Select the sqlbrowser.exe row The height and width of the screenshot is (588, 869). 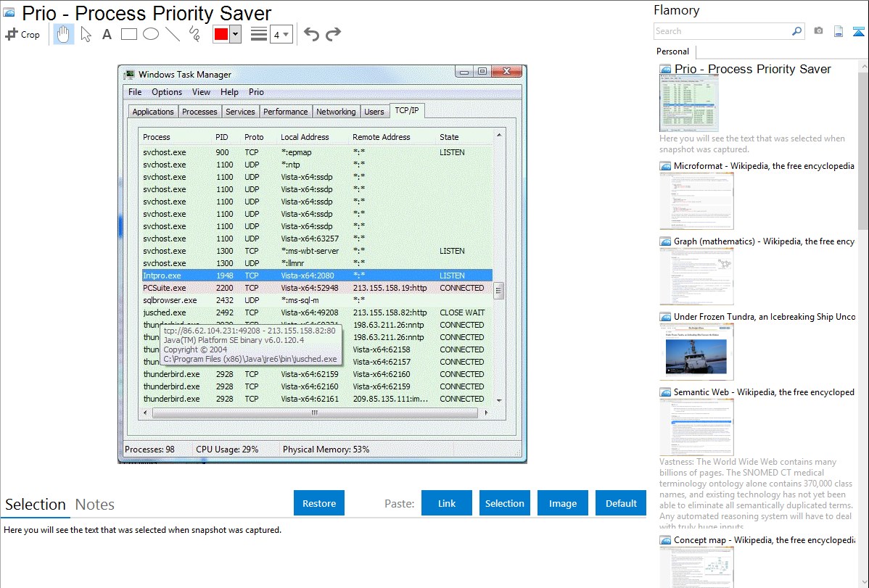[x=317, y=300]
